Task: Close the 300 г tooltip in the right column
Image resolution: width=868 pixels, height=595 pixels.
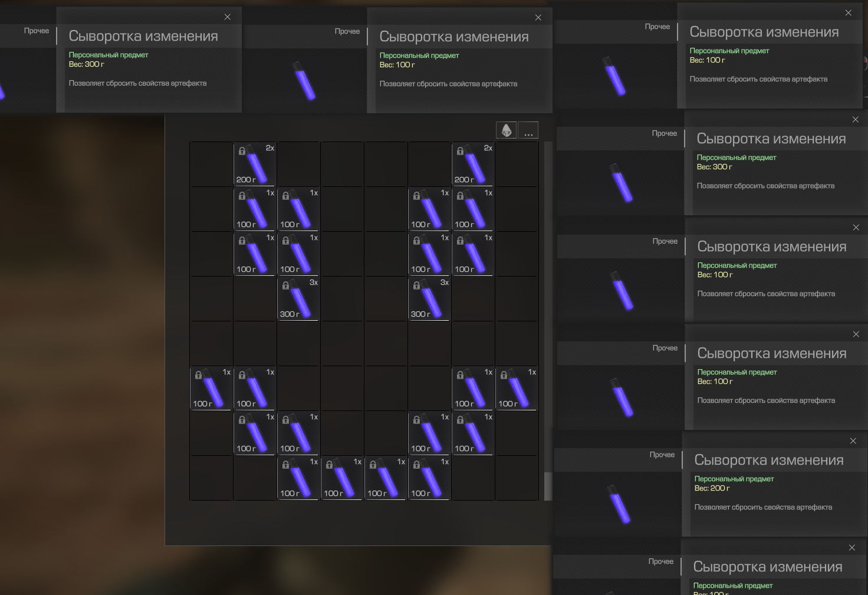Action: [x=855, y=120]
